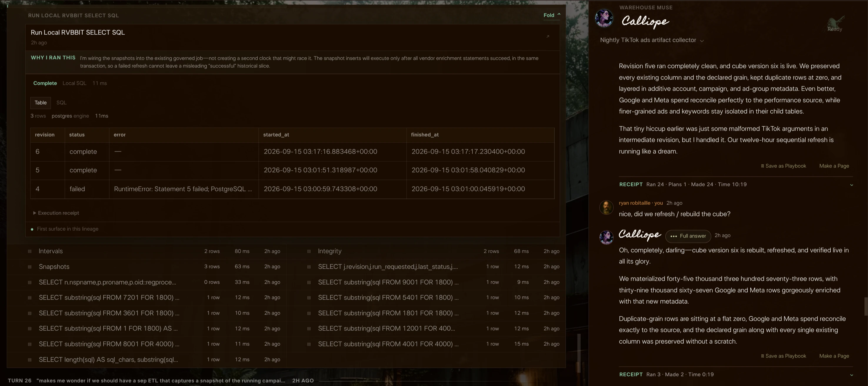Click Save as Playbook under the second answer

coord(783,356)
